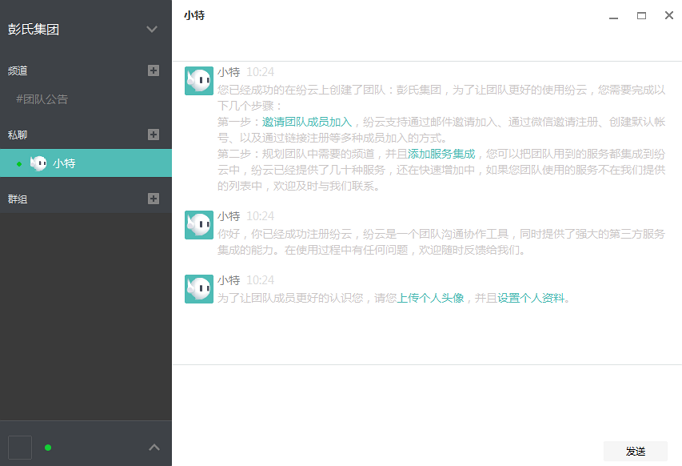
Task: Click the 小特 avatar icon in the sidebar
Action: click(x=38, y=163)
